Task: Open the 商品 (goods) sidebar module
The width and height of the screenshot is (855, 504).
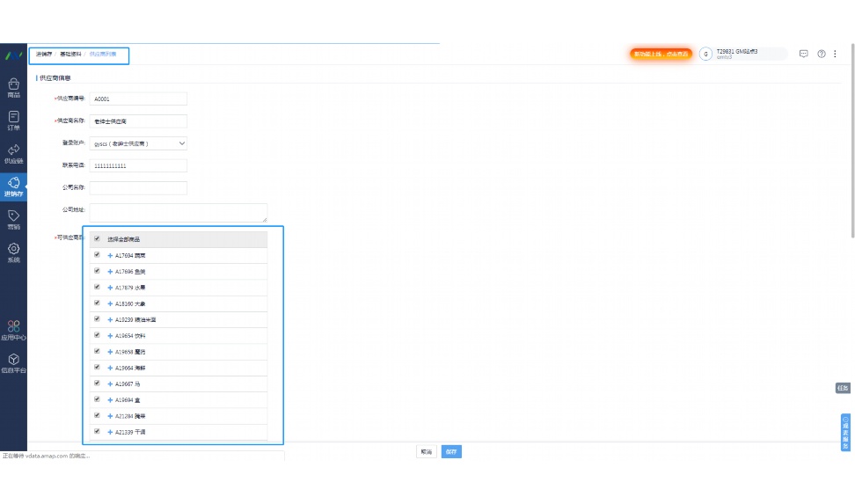Action: click(x=13, y=88)
